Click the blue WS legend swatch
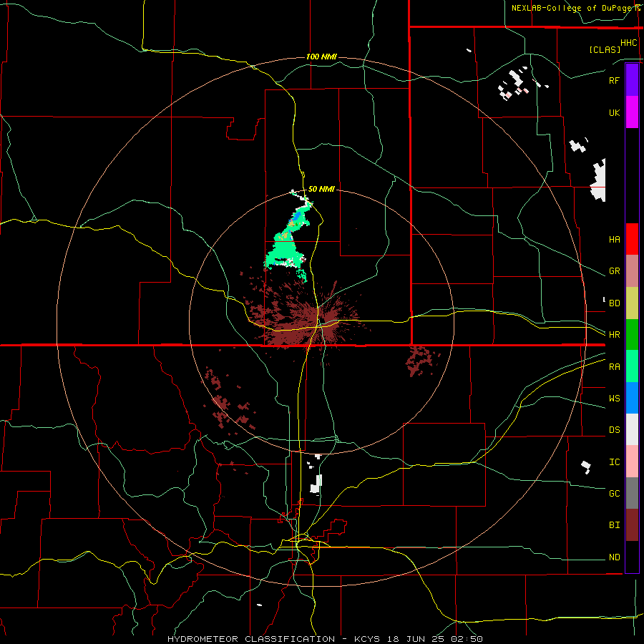The width and height of the screenshot is (644, 644). (632, 398)
